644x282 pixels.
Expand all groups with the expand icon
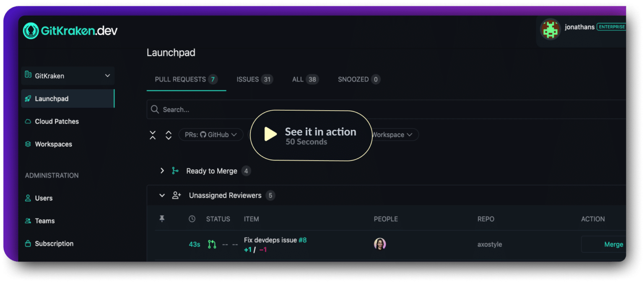[169, 135]
